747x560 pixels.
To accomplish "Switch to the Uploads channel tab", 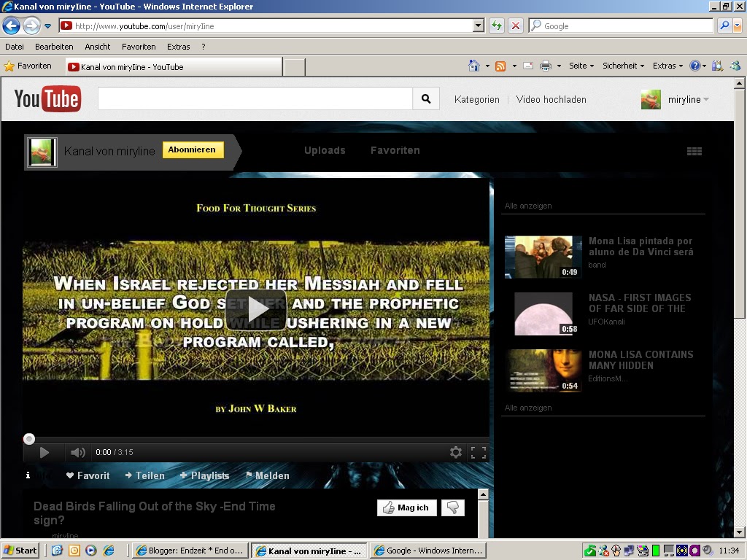I will click(325, 150).
